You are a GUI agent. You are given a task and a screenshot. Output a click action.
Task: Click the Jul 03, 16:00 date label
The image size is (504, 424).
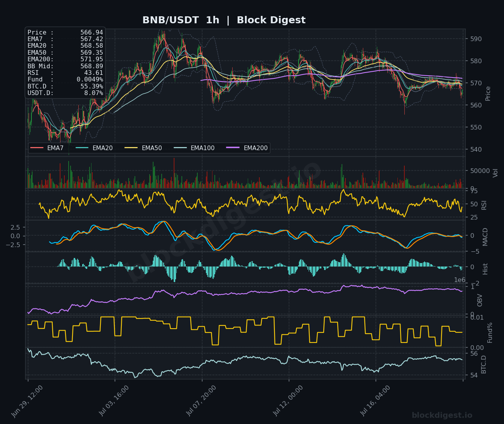pos(114,401)
